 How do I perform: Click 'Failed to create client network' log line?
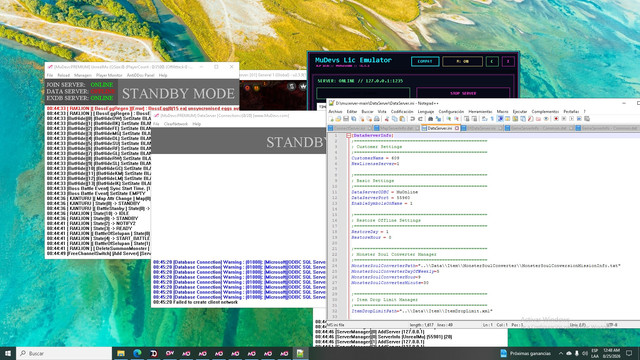click(195, 302)
